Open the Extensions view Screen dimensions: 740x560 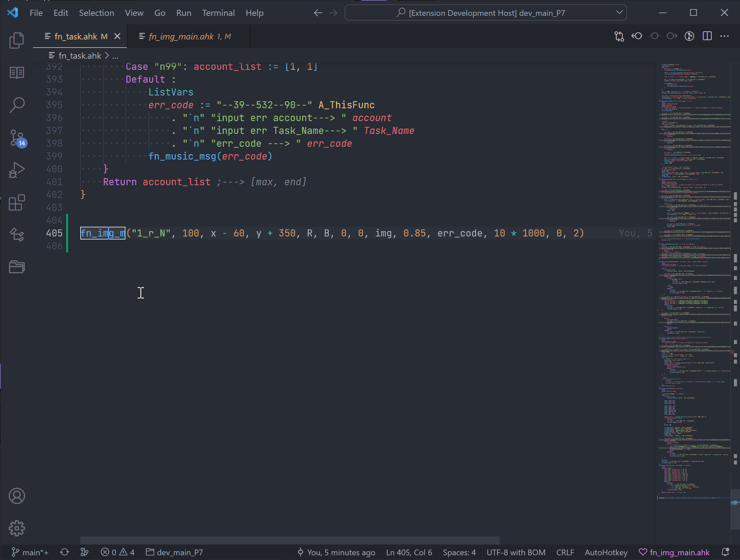coord(17,202)
